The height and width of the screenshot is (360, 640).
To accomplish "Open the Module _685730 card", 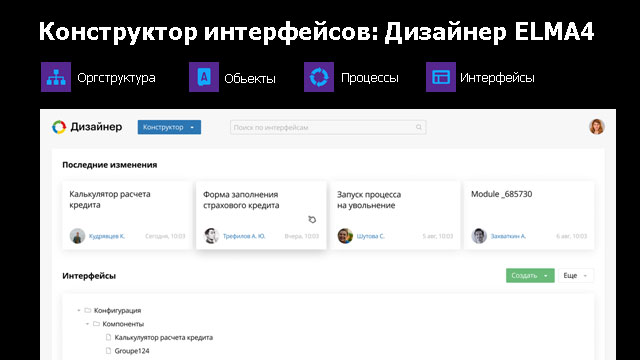I will click(529, 215).
